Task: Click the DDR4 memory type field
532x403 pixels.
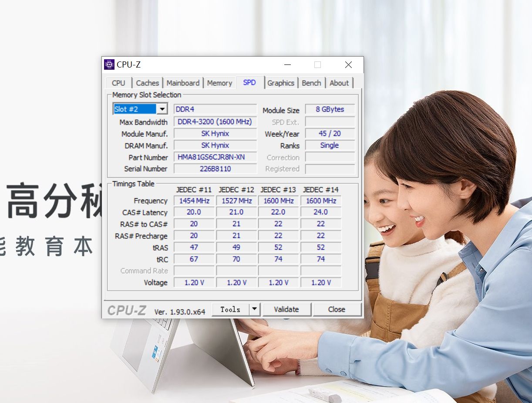Action: [215, 109]
